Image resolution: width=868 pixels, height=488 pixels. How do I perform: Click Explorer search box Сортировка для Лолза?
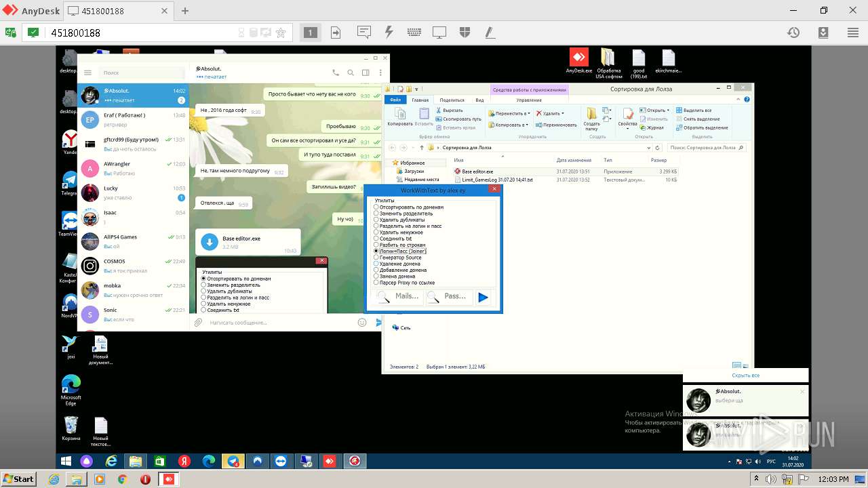coord(707,147)
